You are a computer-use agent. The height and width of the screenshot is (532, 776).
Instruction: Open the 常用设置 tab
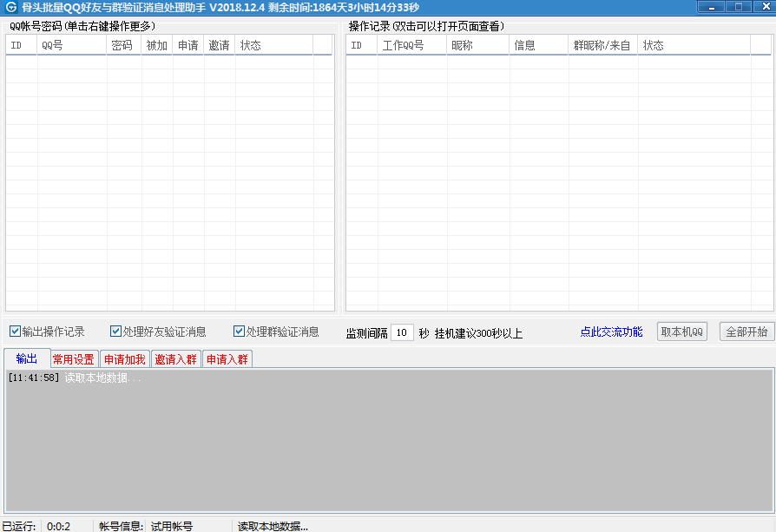coord(74,359)
